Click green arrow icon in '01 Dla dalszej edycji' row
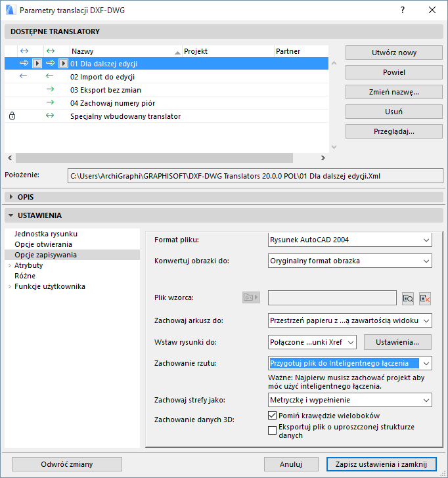448x478 pixels. (50, 63)
